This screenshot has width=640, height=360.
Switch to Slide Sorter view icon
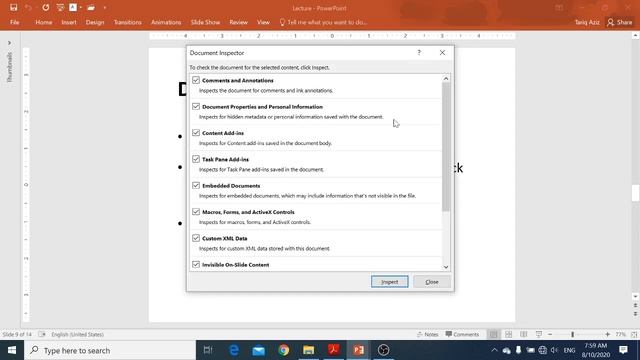pos(509,334)
